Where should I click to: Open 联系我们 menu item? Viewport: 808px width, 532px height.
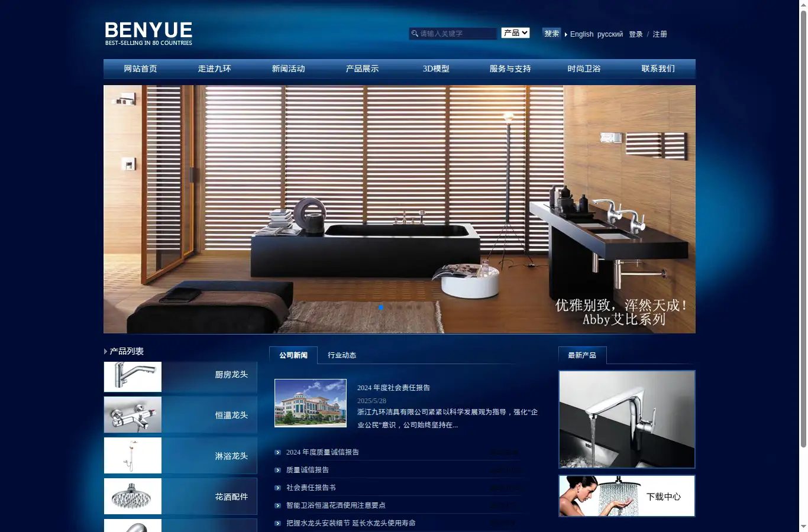658,69
